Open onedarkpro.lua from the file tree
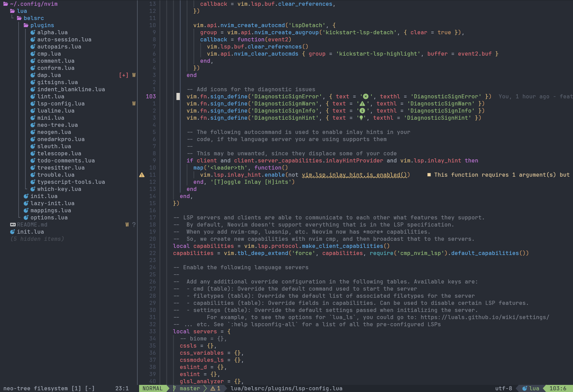Viewport: 573px width, 392px height. tap(61, 139)
